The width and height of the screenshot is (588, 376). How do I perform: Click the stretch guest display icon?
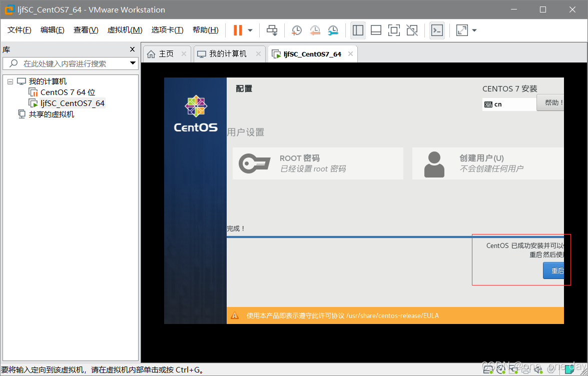[x=462, y=30]
